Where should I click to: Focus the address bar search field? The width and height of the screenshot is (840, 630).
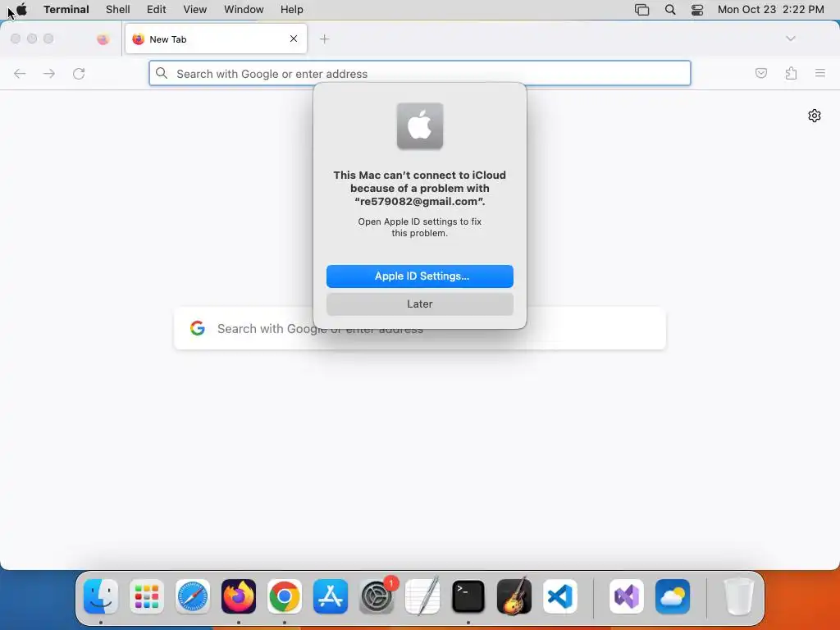coord(420,73)
